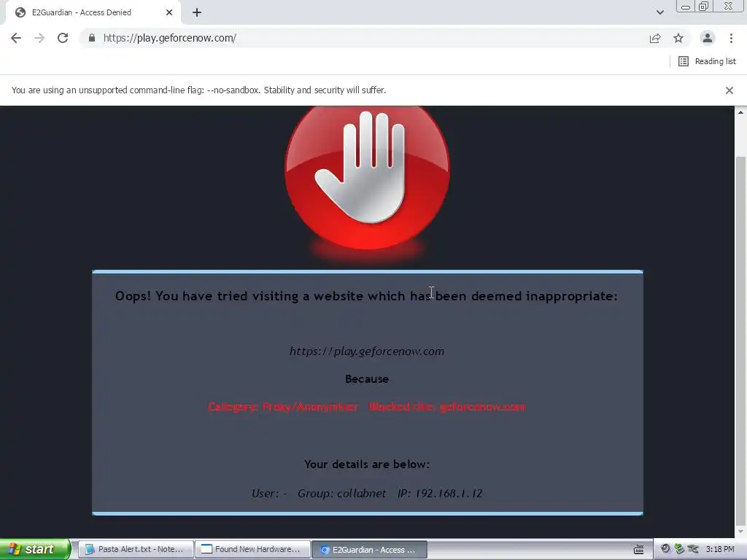Image resolution: width=747 pixels, height=560 pixels.
Task: View site information via the lock icon
Action: 92,38
